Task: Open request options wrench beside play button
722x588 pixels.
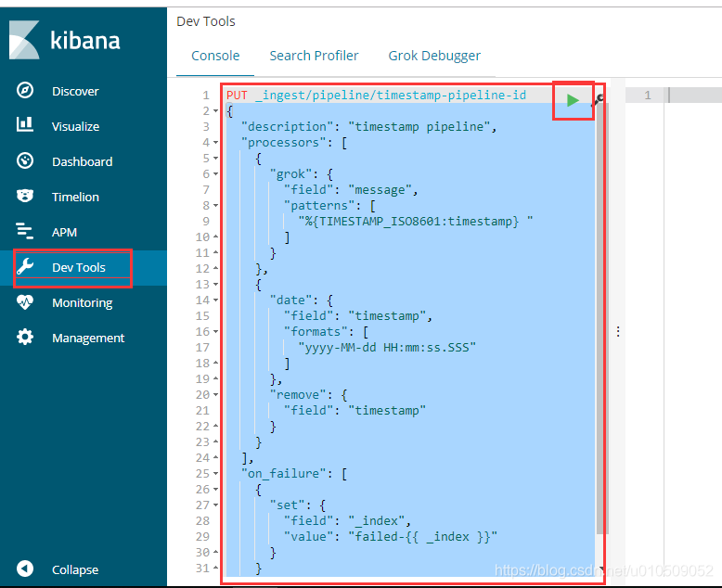Action: coord(598,99)
